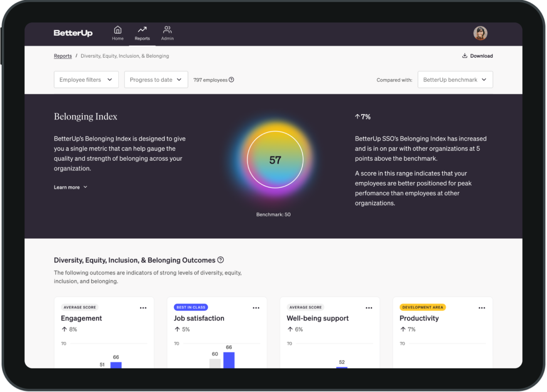Expand Learn more under Belonging Index
Screen dimensions: 547x392
[71, 187]
